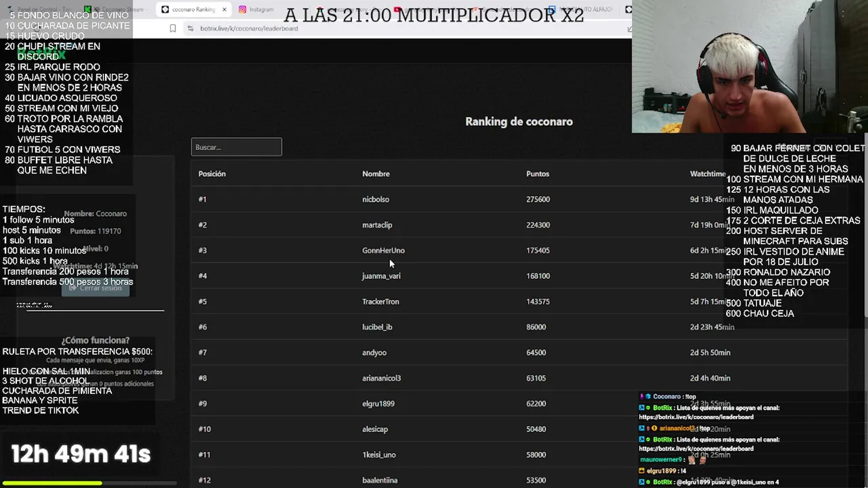Click position cell #9
The image size is (868, 488).
coord(202,404)
